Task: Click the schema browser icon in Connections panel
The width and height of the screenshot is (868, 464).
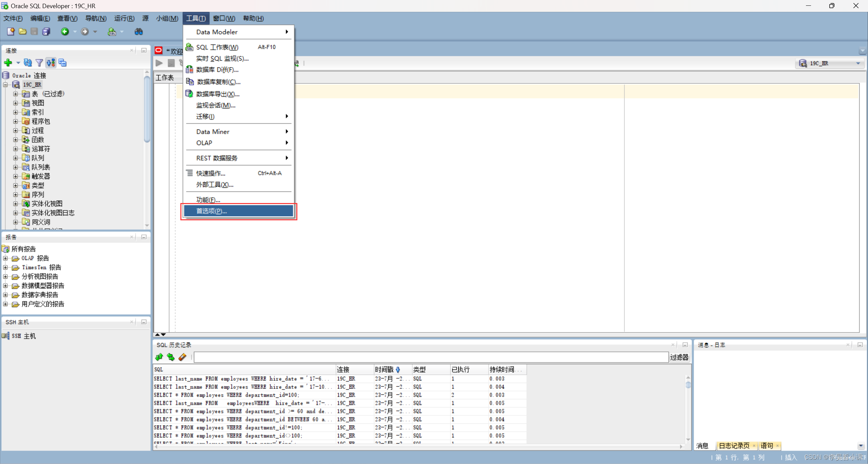Action: click(x=51, y=63)
